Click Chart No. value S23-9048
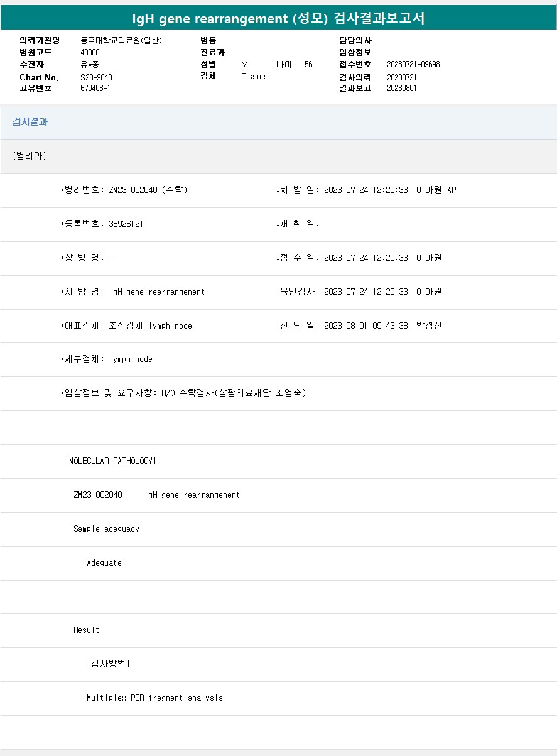Image resolution: width=557 pixels, height=756 pixels. (x=96, y=77)
